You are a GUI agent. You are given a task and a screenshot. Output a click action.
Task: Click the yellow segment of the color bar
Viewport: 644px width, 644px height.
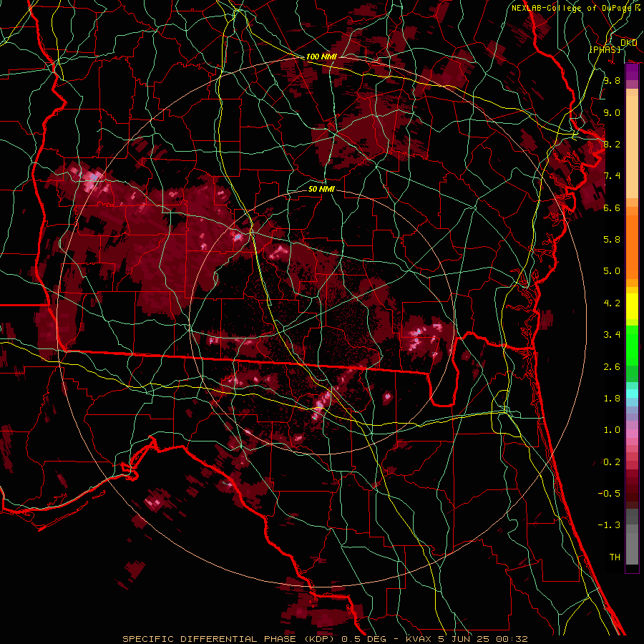pyautogui.click(x=632, y=306)
